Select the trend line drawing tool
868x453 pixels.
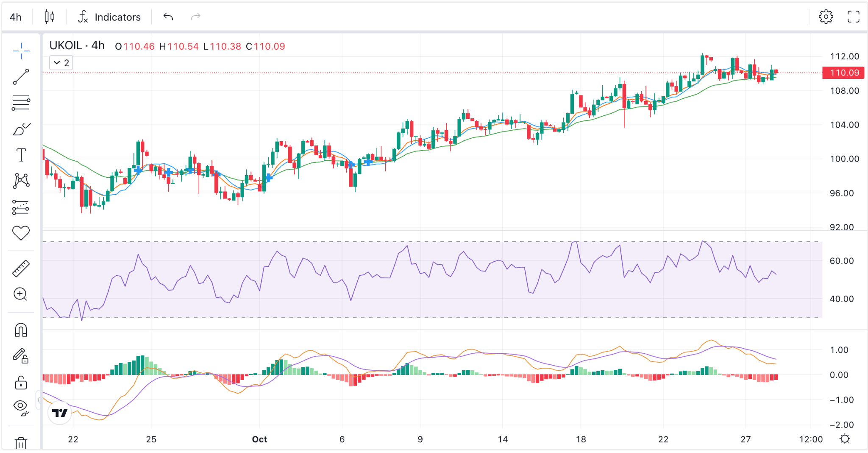point(21,77)
